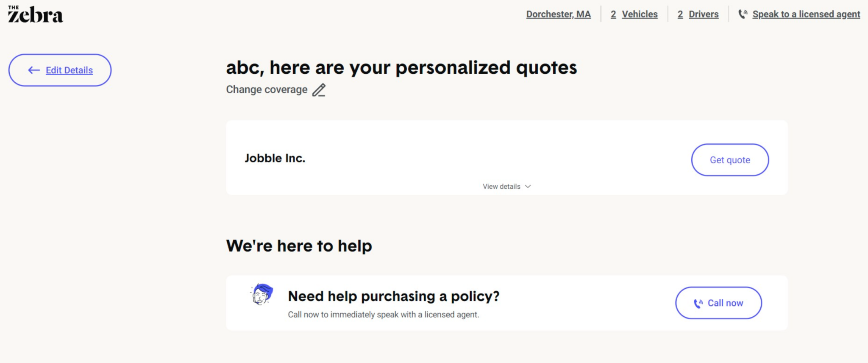Click the pencil icon beside Change coverage
Viewport: 868px width, 363px height.
pos(319,90)
